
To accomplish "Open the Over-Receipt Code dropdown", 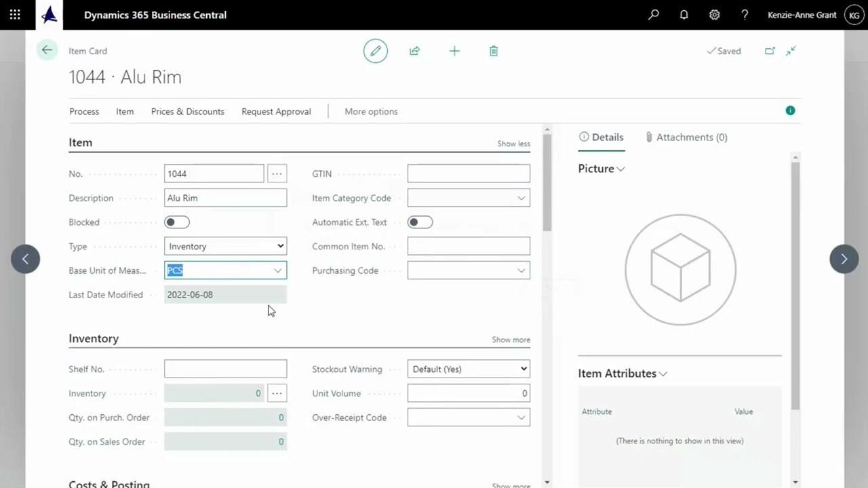I will [x=521, y=418].
